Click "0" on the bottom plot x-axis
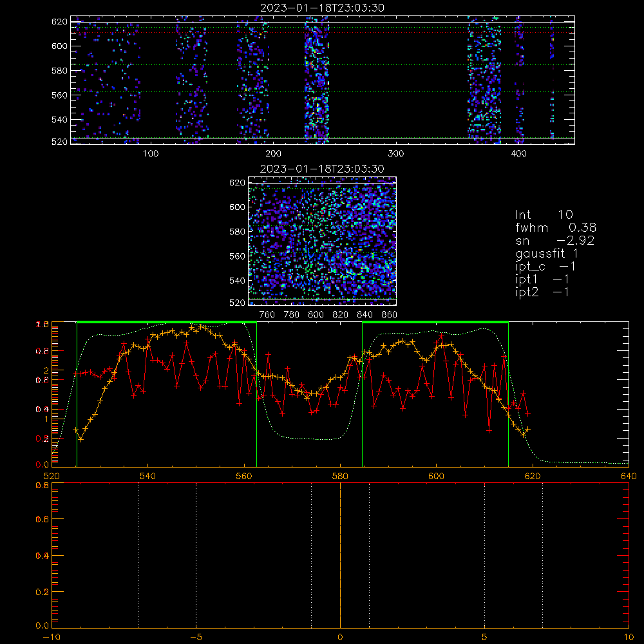 [x=340, y=637]
